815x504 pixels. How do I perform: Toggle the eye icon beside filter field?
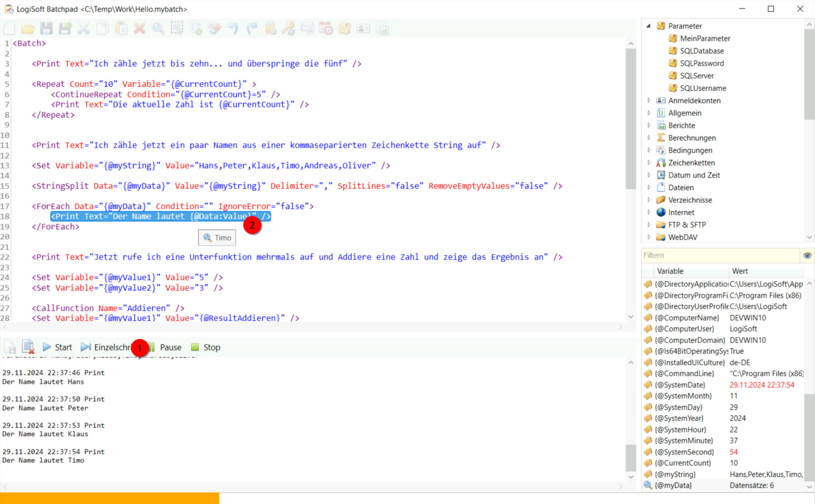[807, 255]
